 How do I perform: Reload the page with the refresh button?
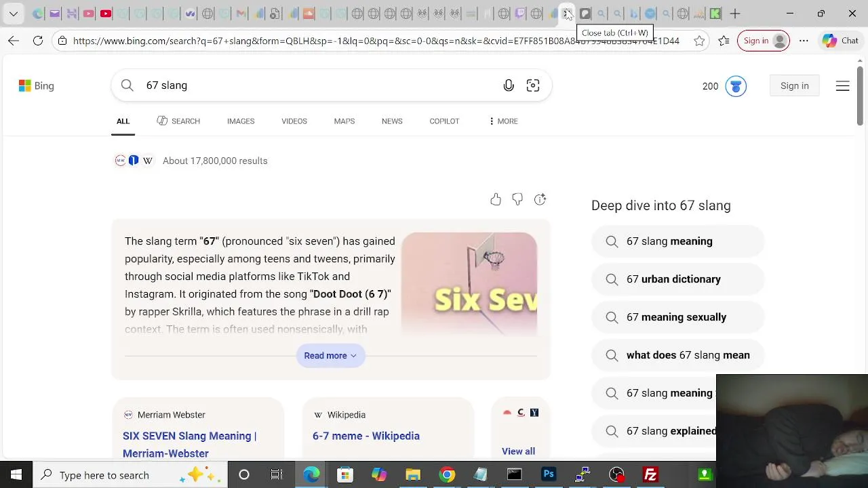[x=38, y=41]
